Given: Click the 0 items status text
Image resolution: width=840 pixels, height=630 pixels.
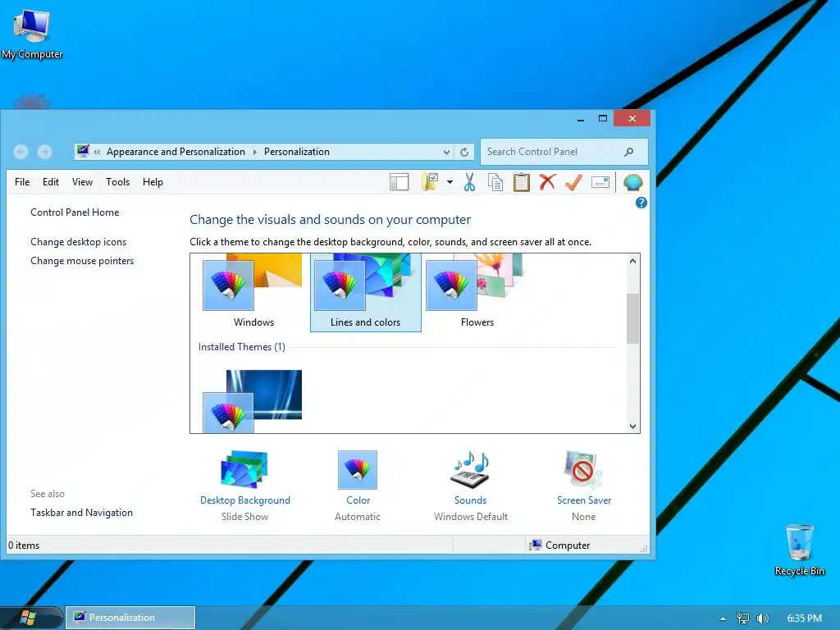Looking at the screenshot, I should point(24,546).
